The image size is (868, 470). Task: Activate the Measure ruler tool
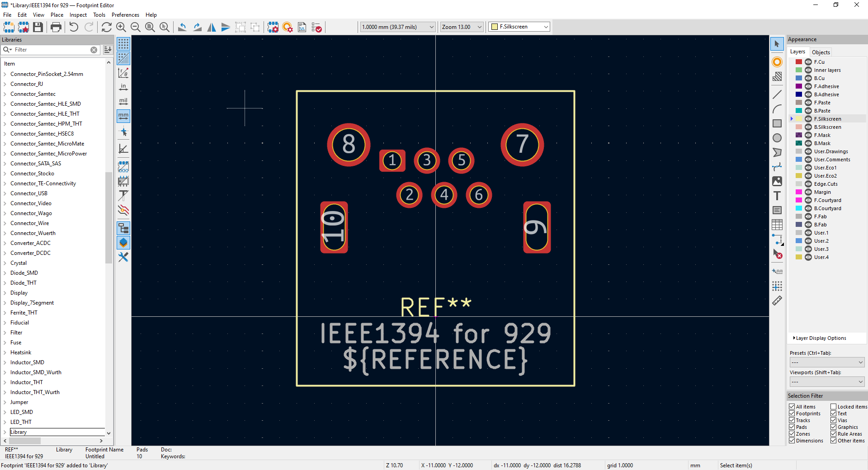(x=777, y=301)
